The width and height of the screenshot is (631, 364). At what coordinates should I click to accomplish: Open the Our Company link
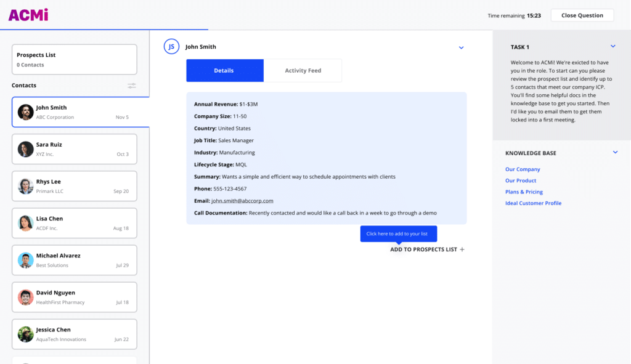tap(523, 169)
